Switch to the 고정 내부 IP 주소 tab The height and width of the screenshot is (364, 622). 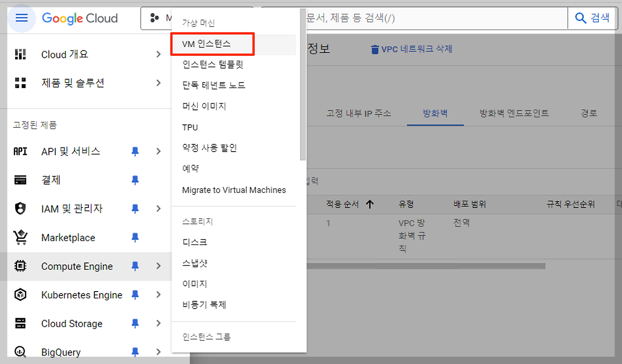[x=359, y=113]
